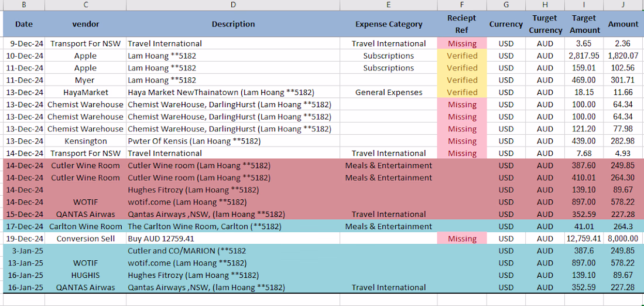Image resolution: width=644 pixels, height=306 pixels.
Task: Select Verified status in Myer row
Action: point(462,80)
